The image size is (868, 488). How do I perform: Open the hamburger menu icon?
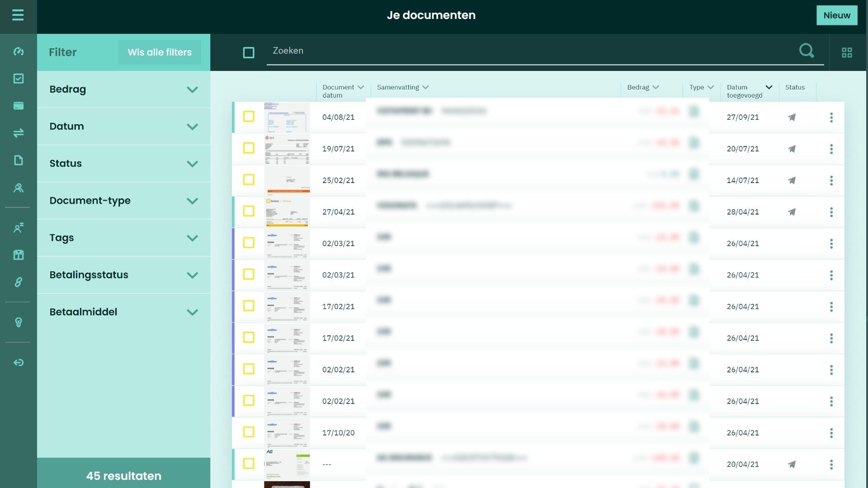[x=18, y=15]
